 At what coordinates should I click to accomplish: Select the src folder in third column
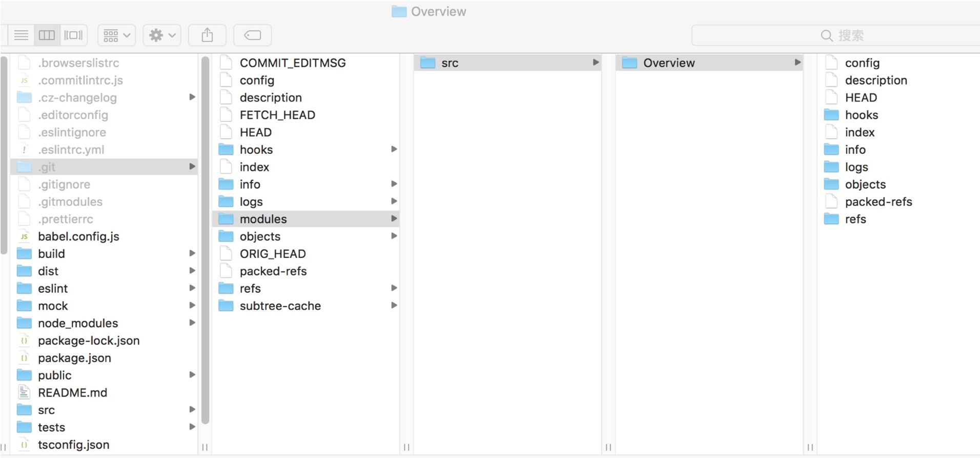point(450,63)
